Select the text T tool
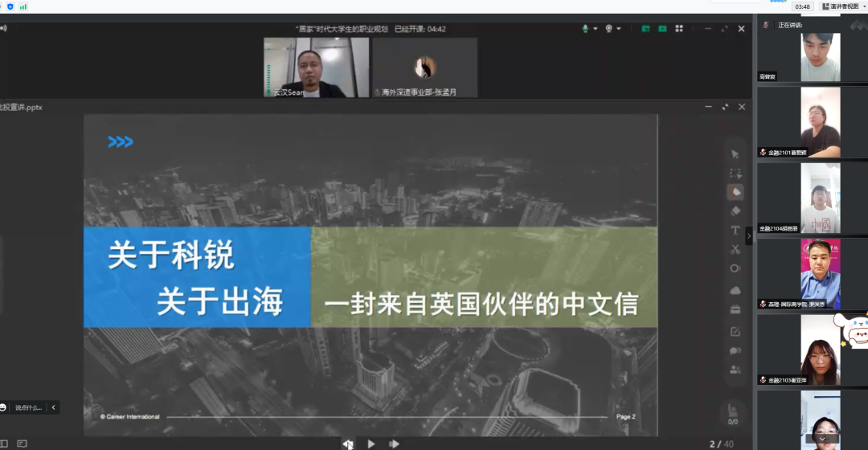868x450 pixels. (735, 231)
